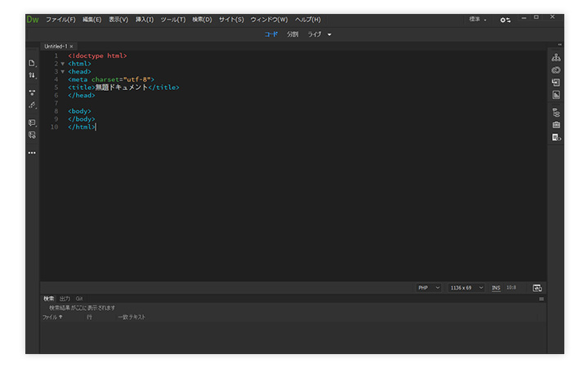Open the 検索(D) menu

[202, 20]
